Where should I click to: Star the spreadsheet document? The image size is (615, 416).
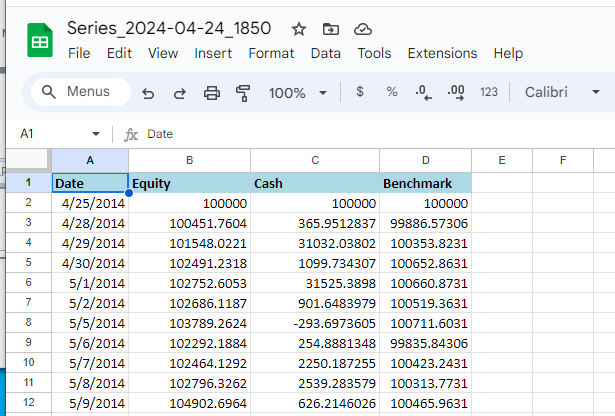299,28
